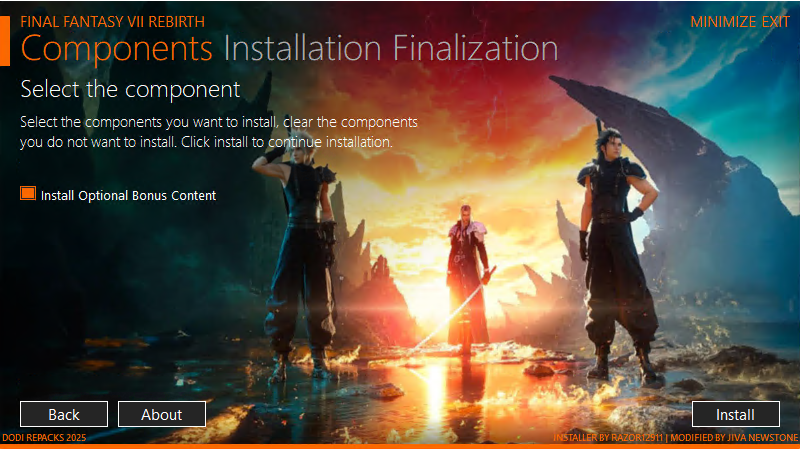Viewport: 800px width, 450px height.
Task: Select the Components step heading
Action: click(x=116, y=49)
